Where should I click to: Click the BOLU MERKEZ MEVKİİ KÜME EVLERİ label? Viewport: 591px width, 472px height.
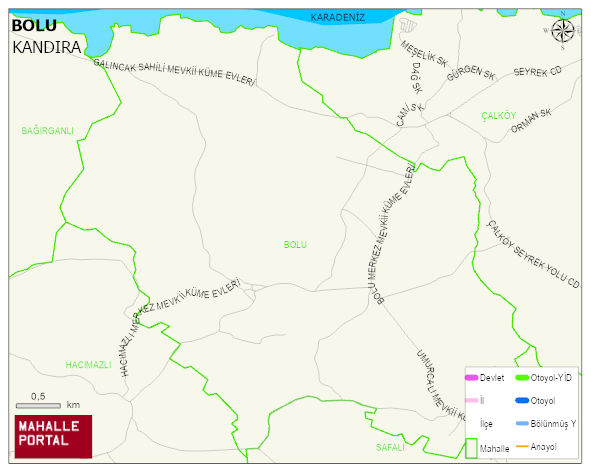(x=392, y=234)
